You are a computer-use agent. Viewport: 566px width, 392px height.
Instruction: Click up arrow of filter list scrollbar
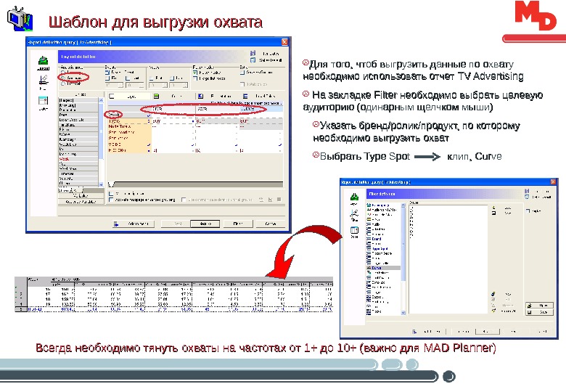point(403,205)
